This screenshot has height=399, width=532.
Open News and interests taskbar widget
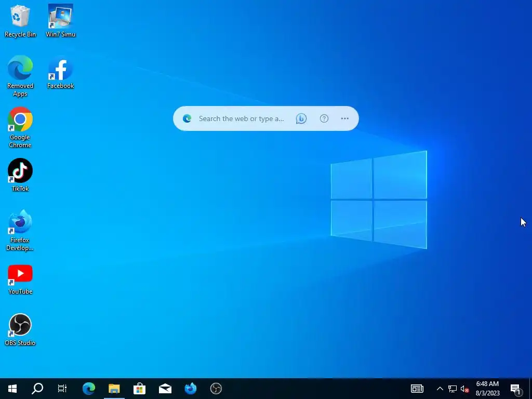tap(417, 389)
